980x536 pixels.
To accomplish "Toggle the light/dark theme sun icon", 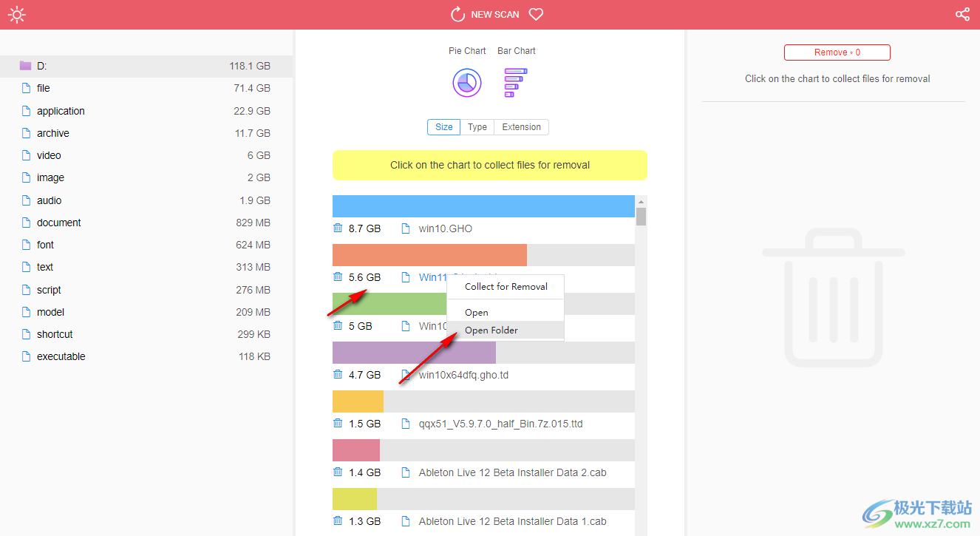I will 16,14.
